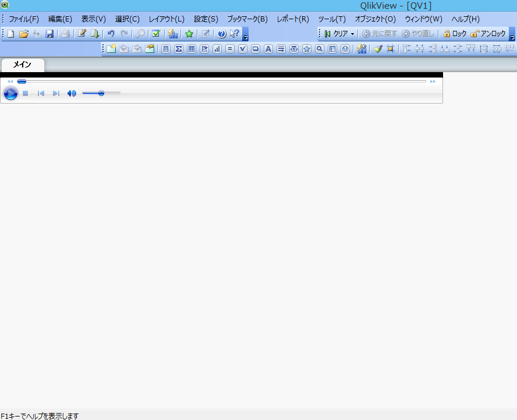
Task: Click the Reload script icon
Action: tap(95, 34)
